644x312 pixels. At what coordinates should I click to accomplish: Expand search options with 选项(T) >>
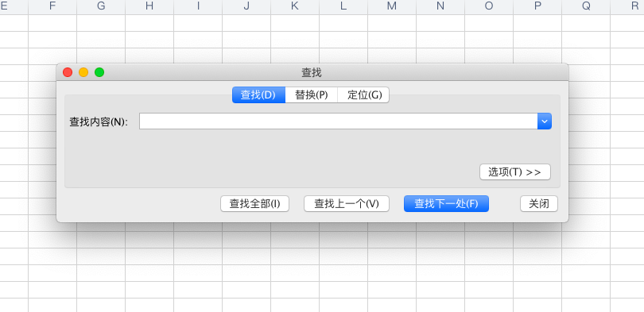click(x=515, y=172)
